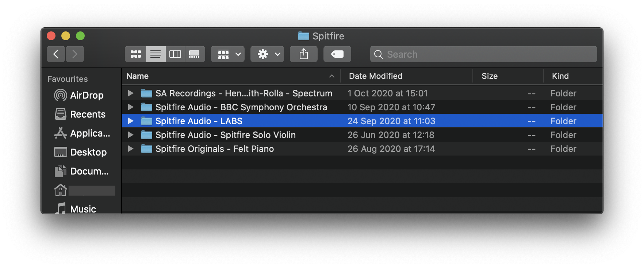Select the LABS folder icon
Viewport: 644px width, 268px height.
coord(147,121)
